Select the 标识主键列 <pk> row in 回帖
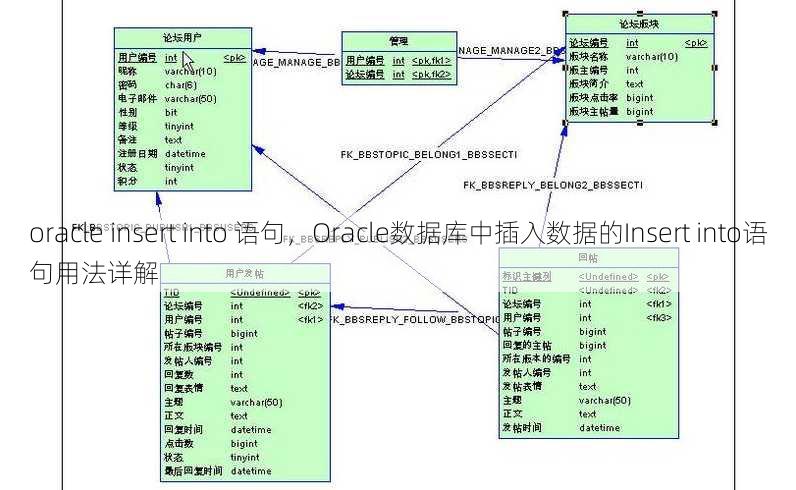The height and width of the screenshot is (490, 796). [x=585, y=277]
